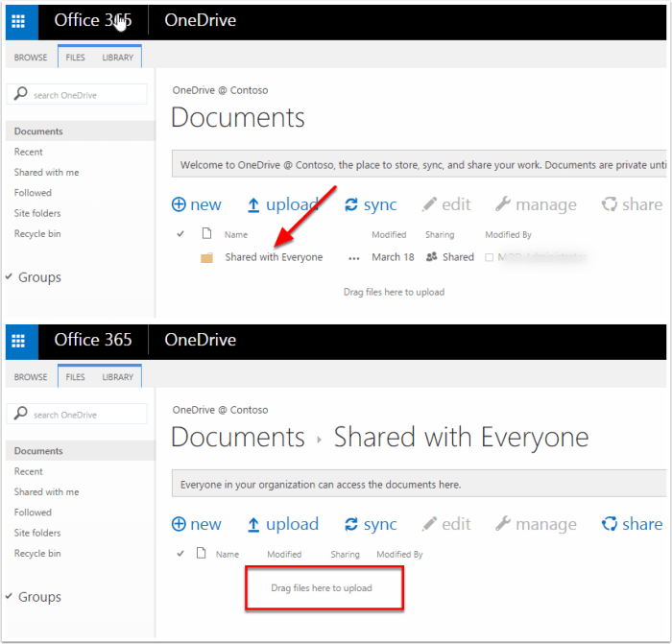Click manage wrench icon in bottom panel
The image size is (672, 644).
point(503,524)
